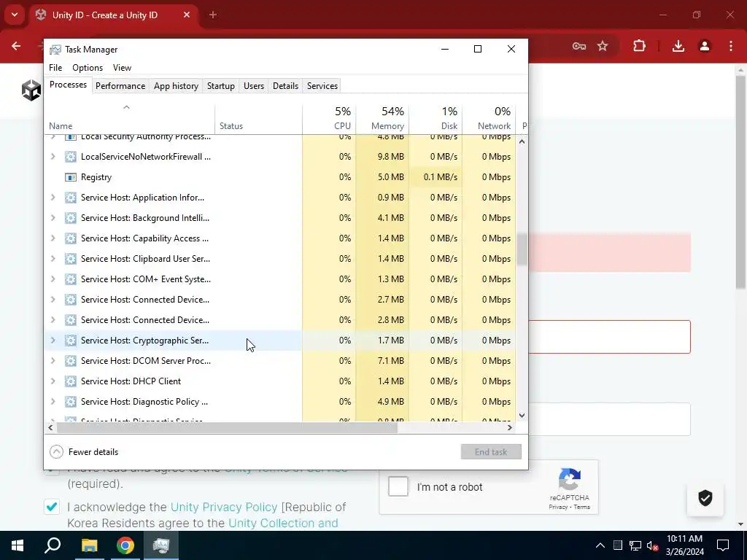This screenshot has width=747, height=560.
Task: Collapse with Fewer details button
Action: tap(84, 452)
